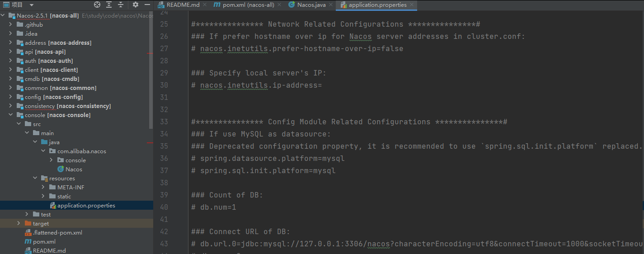Click the Expand All icon in project panel
Screen dimensions: 644x254
point(109,5)
